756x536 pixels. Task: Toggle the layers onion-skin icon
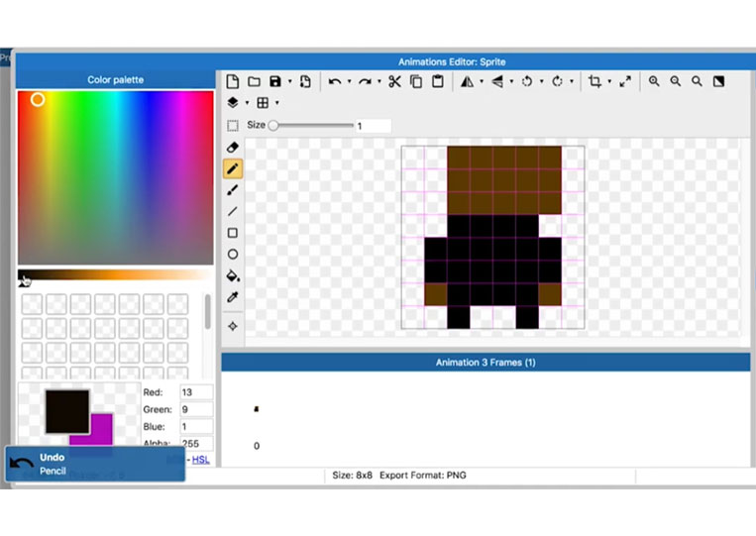(233, 103)
